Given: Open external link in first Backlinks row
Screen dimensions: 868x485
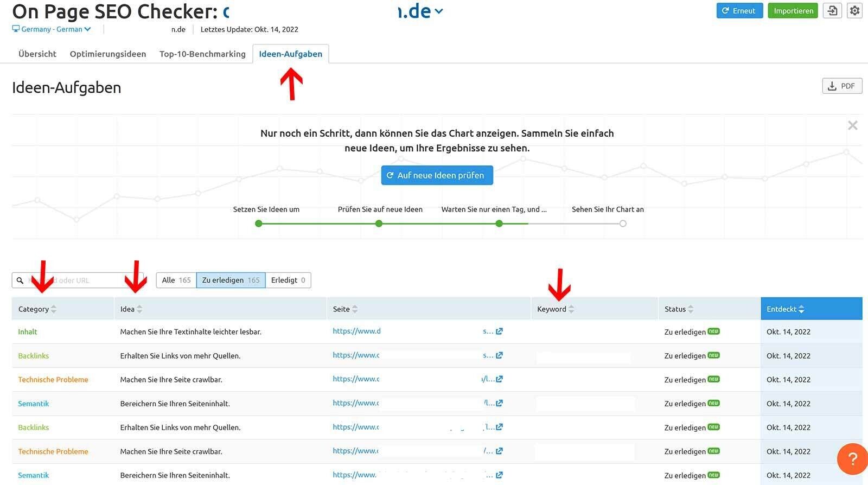Looking at the screenshot, I should 499,355.
